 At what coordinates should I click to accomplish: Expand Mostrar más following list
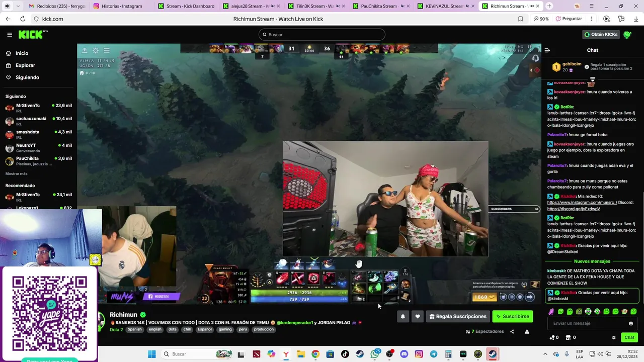pyautogui.click(x=17, y=173)
